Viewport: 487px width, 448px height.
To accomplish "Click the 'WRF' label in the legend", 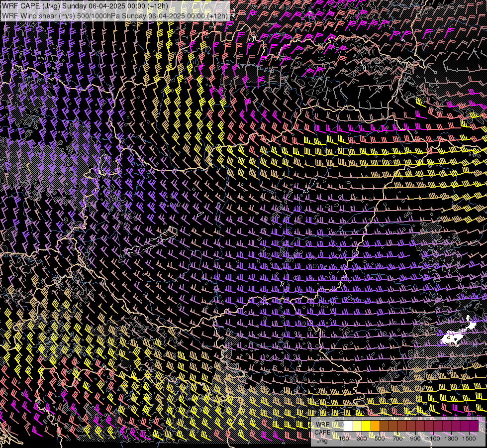I will coord(322,425).
